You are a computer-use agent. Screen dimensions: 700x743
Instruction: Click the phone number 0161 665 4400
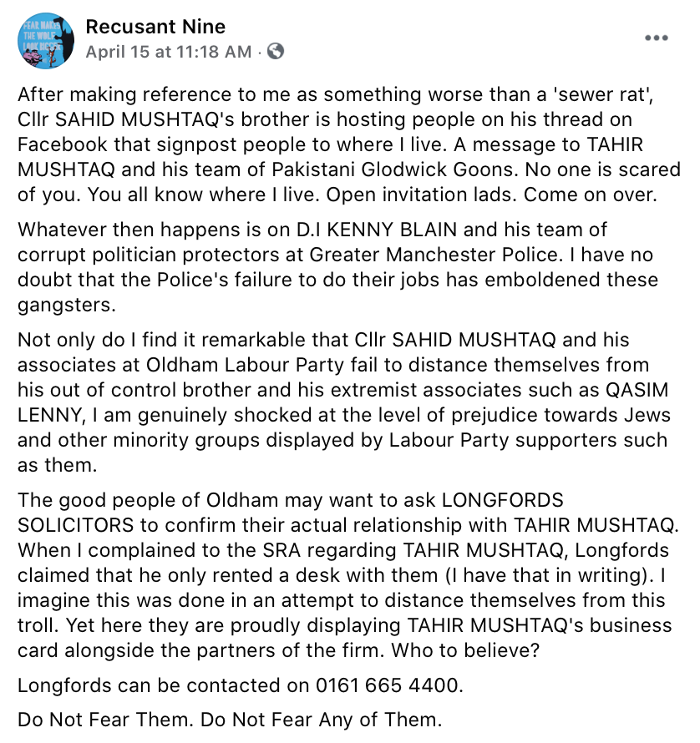click(x=388, y=685)
